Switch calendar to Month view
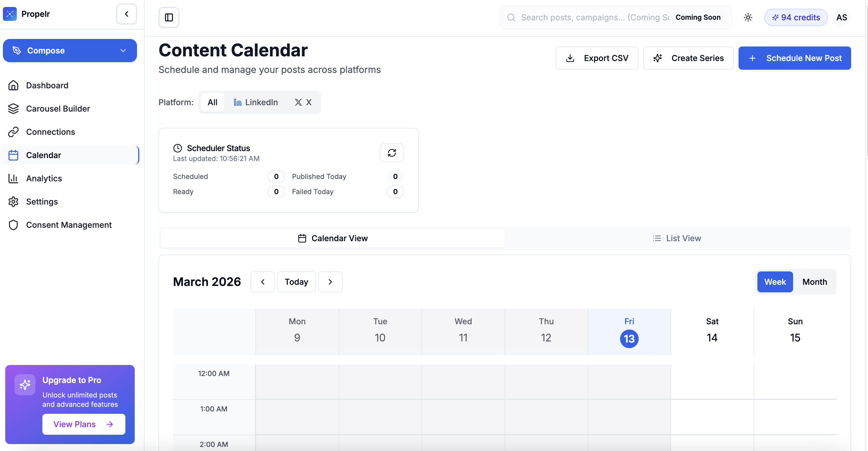This screenshot has height=451, width=868. point(814,282)
